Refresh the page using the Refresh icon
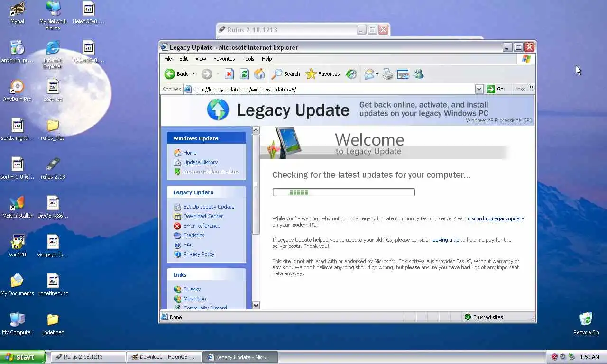This screenshot has width=607, height=364. (x=244, y=74)
